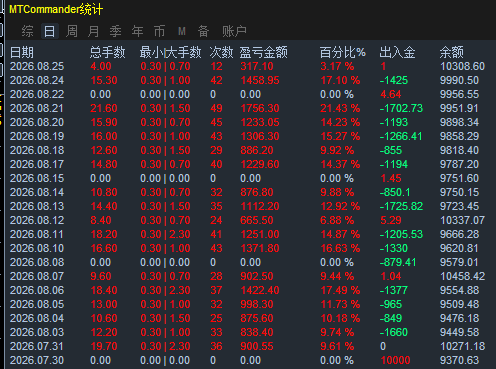
Task: Switch to the 季 quarterly tab
Action: (115, 31)
